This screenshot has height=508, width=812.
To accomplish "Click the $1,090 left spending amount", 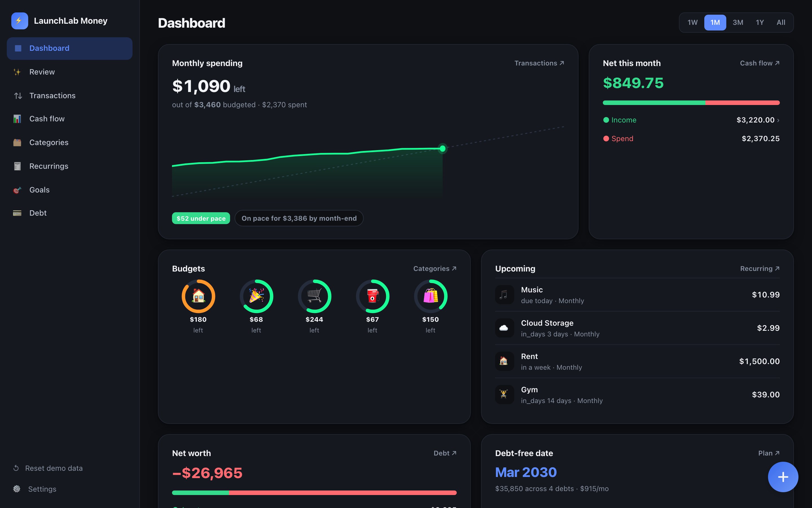I will [209, 86].
